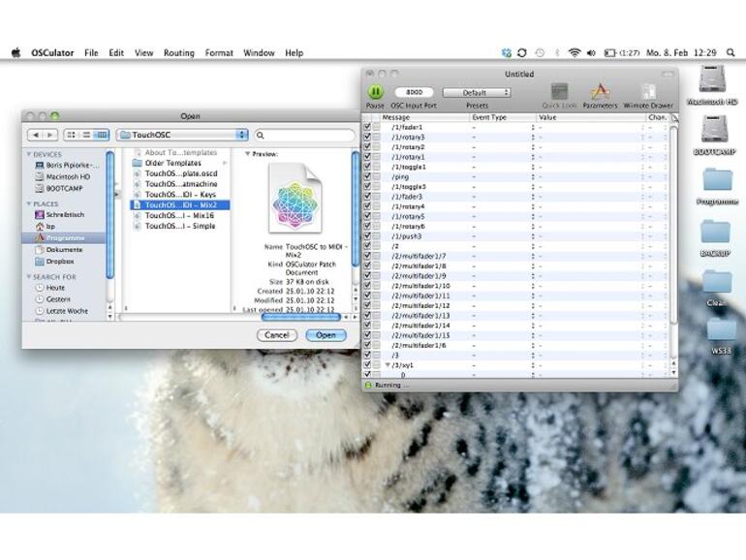Screen dimensions: 746x560
Task: Toggle the /2/multifader1/15 checkbox
Action: [367, 335]
